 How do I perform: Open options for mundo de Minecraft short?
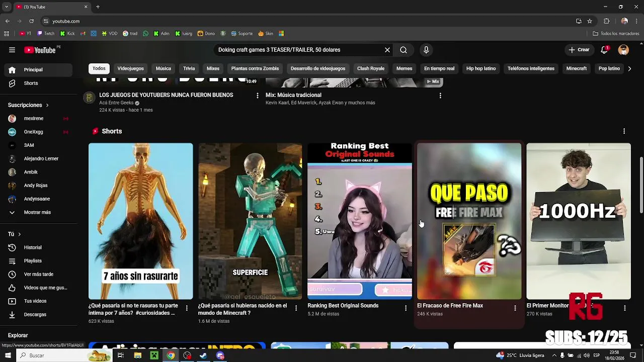coord(296,308)
